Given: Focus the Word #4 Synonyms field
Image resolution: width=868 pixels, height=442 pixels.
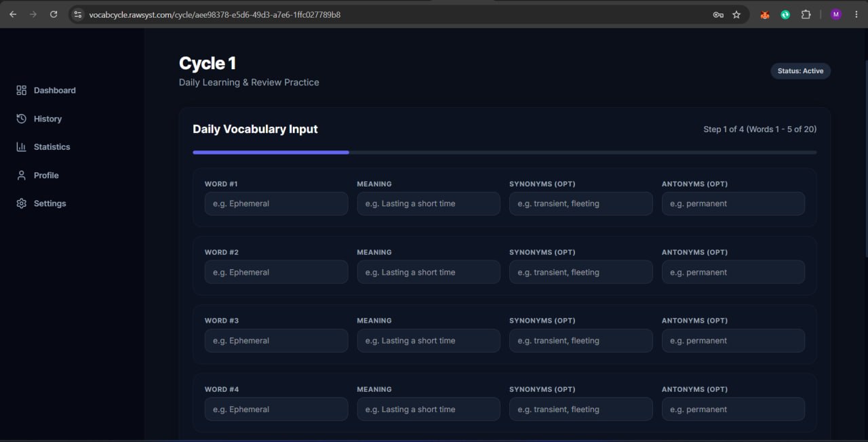Looking at the screenshot, I should click(x=581, y=409).
